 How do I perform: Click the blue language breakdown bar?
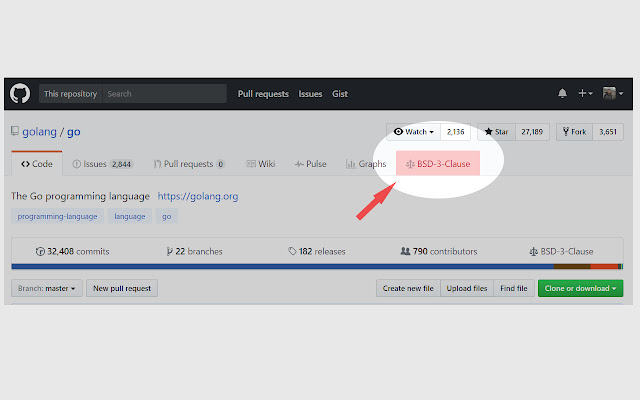pyautogui.click(x=282, y=267)
